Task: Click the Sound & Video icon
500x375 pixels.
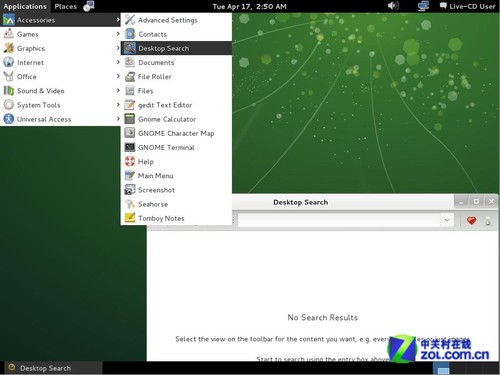Action: (9, 91)
